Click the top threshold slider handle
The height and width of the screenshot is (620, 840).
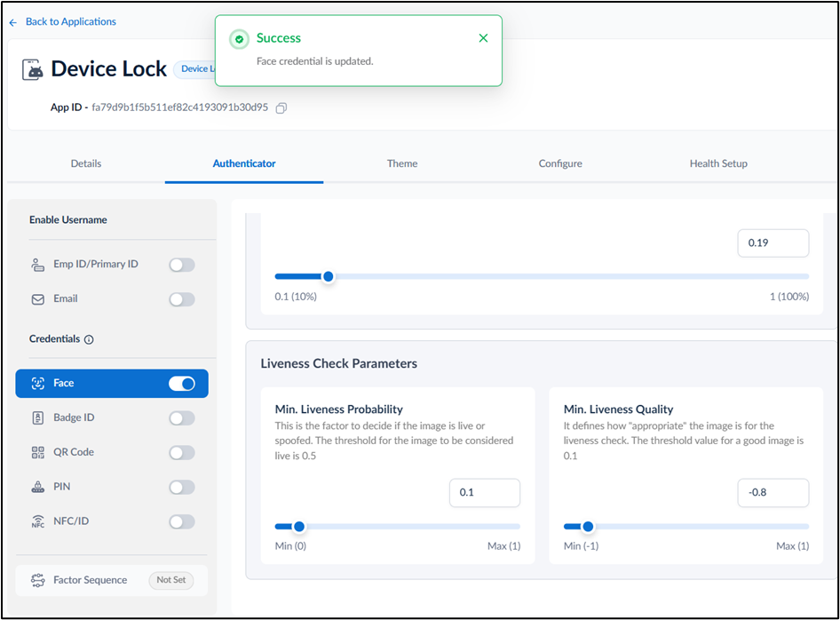(x=329, y=276)
